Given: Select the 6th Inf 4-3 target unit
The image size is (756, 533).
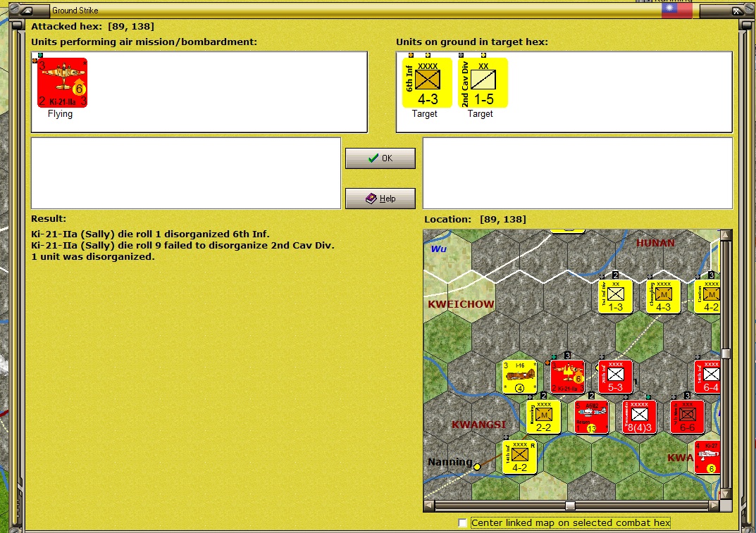Looking at the screenshot, I should [x=427, y=82].
